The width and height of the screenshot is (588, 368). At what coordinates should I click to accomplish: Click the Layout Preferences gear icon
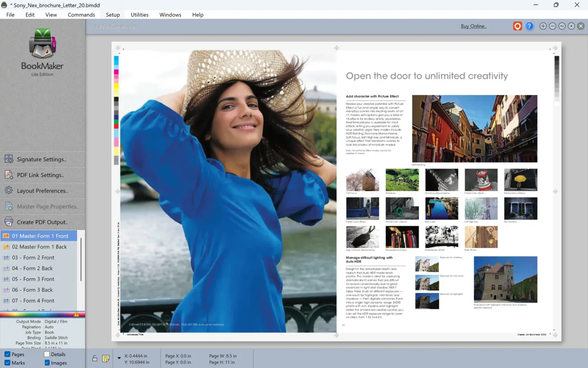click(x=9, y=191)
